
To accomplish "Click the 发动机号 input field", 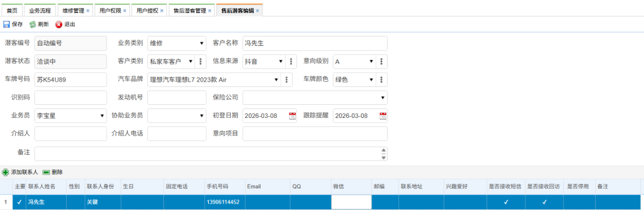I will pyautogui.click(x=177, y=98).
